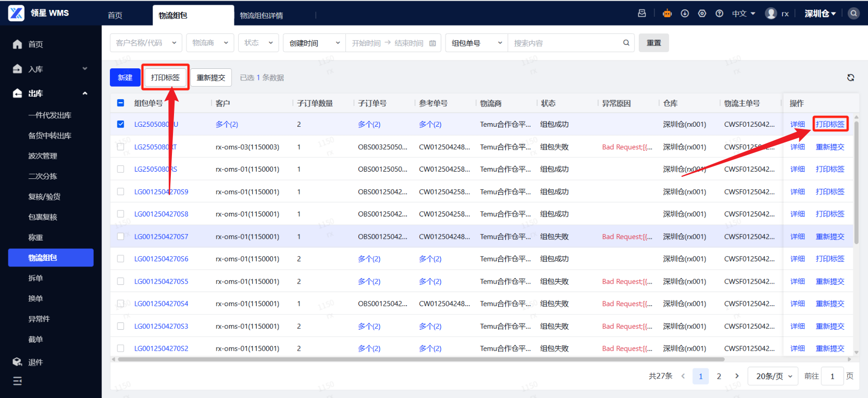Click the 退件 returns icon in sidebar
The height and width of the screenshot is (398, 868).
click(x=17, y=362)
